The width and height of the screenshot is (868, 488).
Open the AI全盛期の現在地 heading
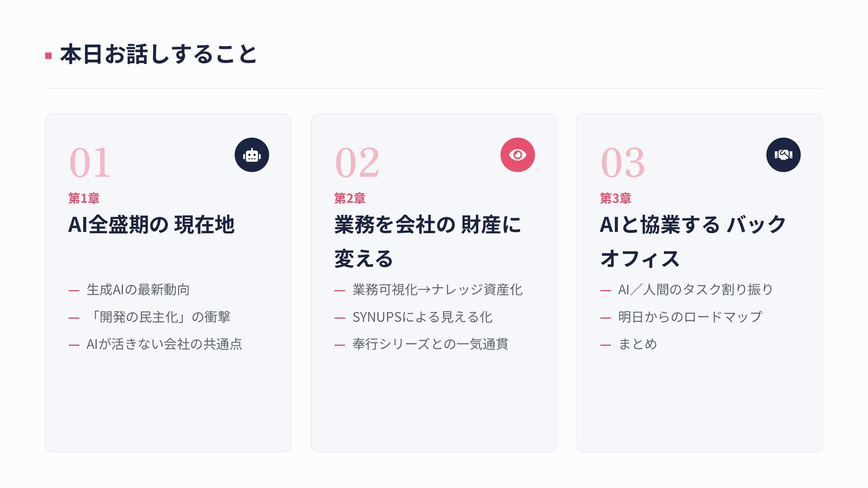click(151, 225)
